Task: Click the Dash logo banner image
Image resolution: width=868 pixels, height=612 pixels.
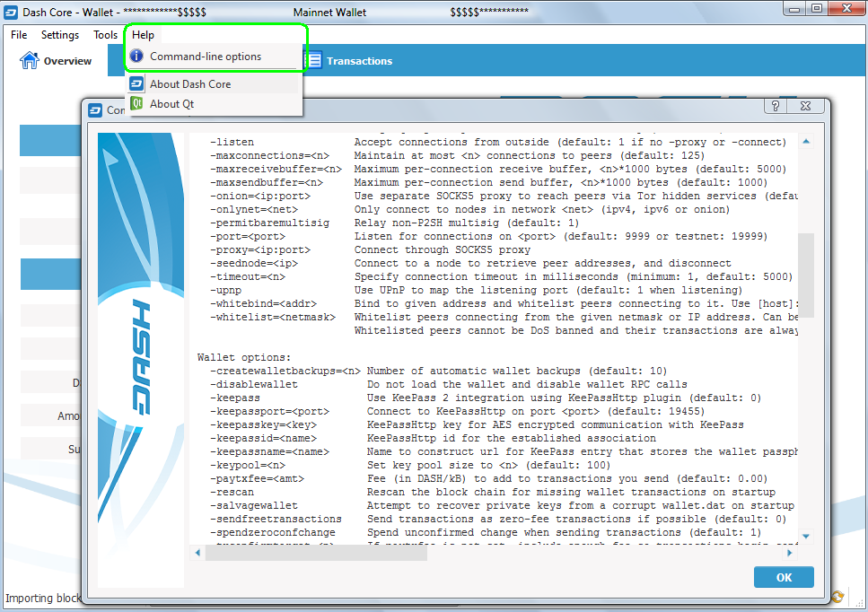Action: (x=141, y=360)
